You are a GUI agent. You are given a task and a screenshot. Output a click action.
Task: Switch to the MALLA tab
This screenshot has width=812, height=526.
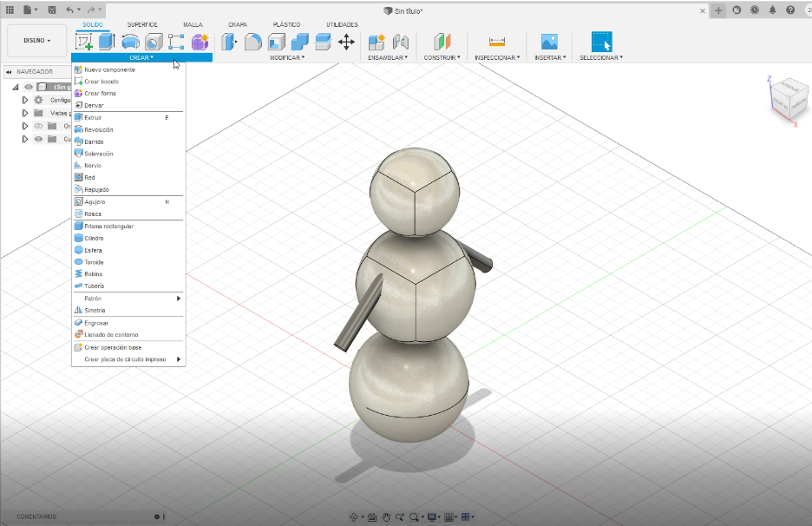(193, 24)
